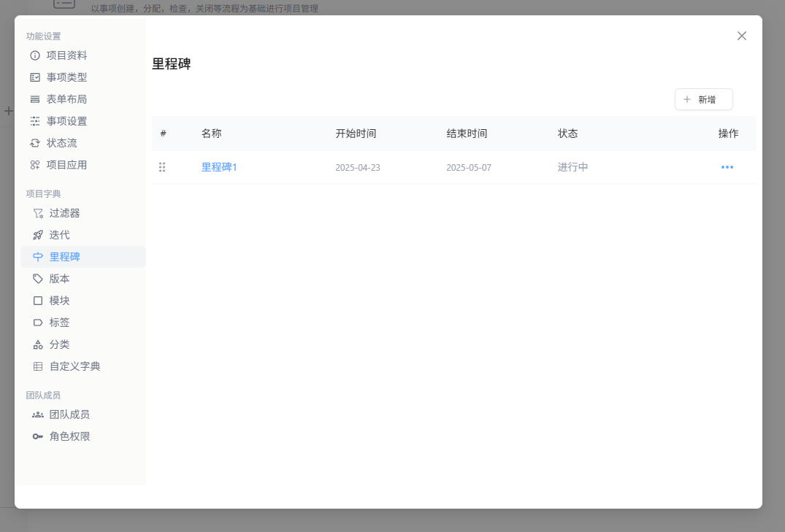Click the 新增 button to add milestone
The width and height of the screenshot is (785, 532).
[704, 99]
